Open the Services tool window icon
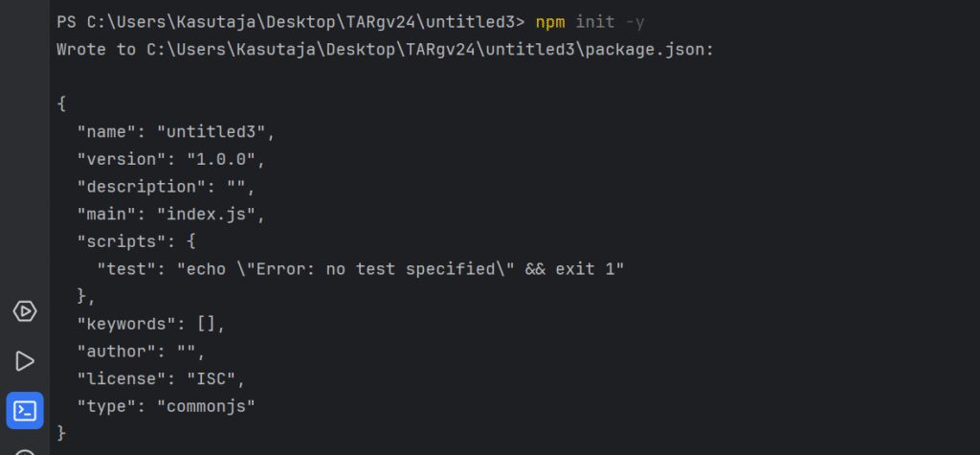Screen dimensions: 980x455 point(25,311)
